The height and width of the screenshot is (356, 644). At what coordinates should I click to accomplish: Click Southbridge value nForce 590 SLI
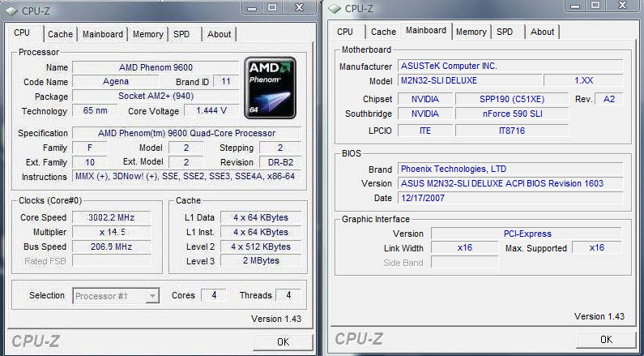pos(512,114)
